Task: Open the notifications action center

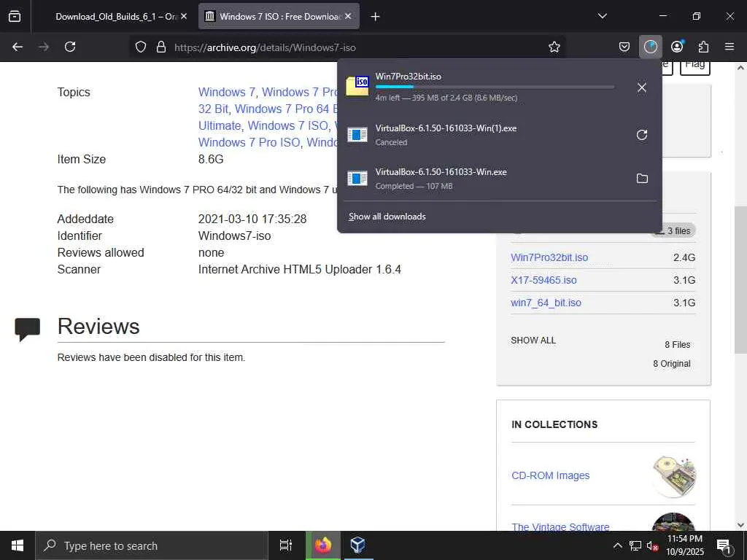Action: tap(724, 546)
